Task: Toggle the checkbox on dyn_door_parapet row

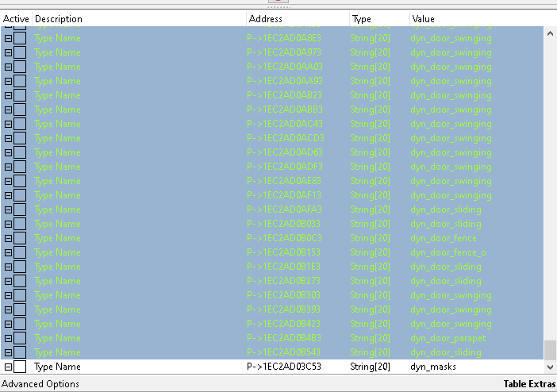Action: tap(20, 338)
